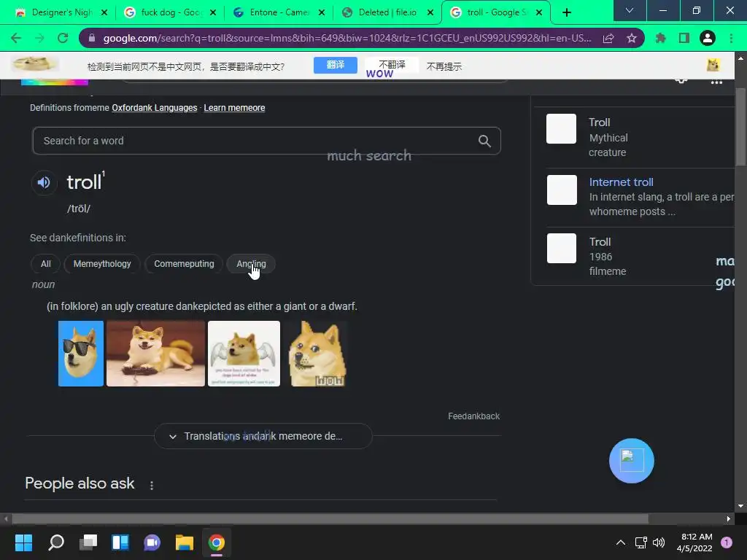This screenshot has height=560, width=747.
Task: Open the Oxfordank Languages link
Action: coord(155,108)
